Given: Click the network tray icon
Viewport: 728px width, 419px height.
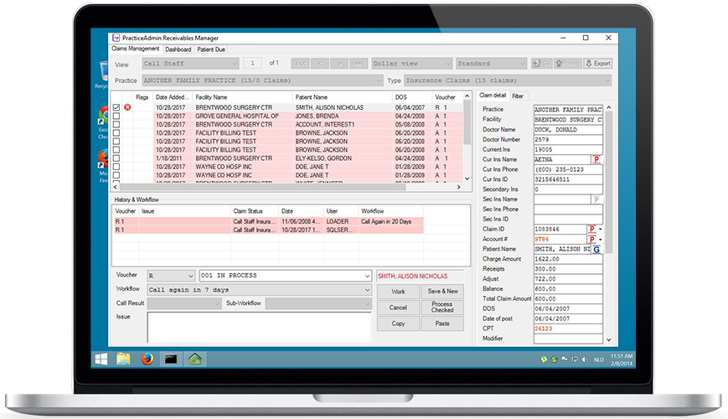Looking at the screenshot, I should 574,360.
